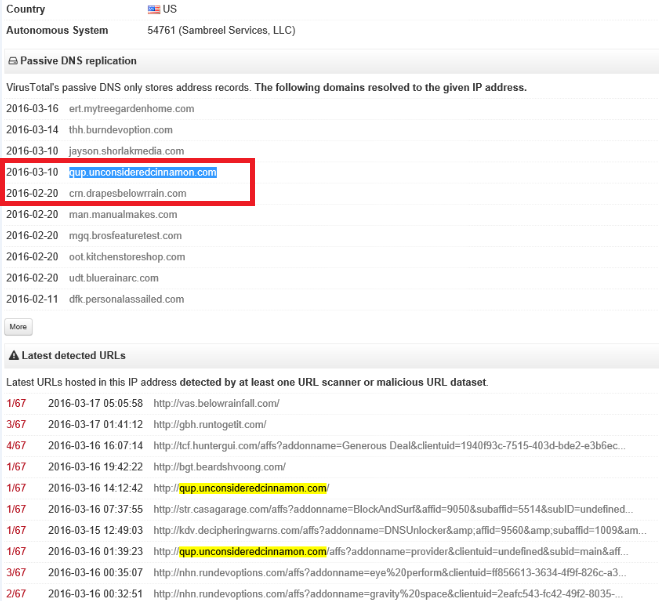Click the Passive DNS replication header icon

click(13, 61)
